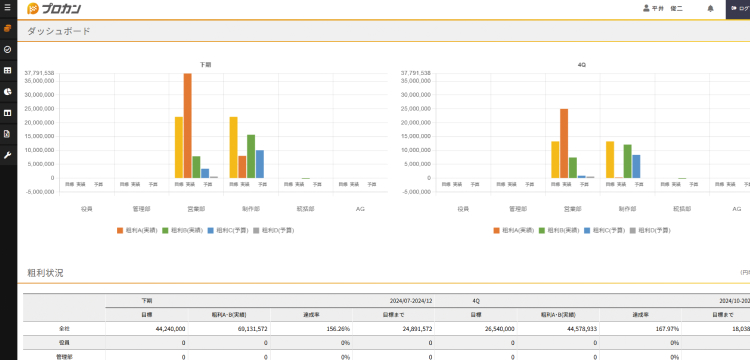The width and height of the screenshot is (750, 360).
Task: Click the プロカン logo
Action: click(x=54, y=9)
